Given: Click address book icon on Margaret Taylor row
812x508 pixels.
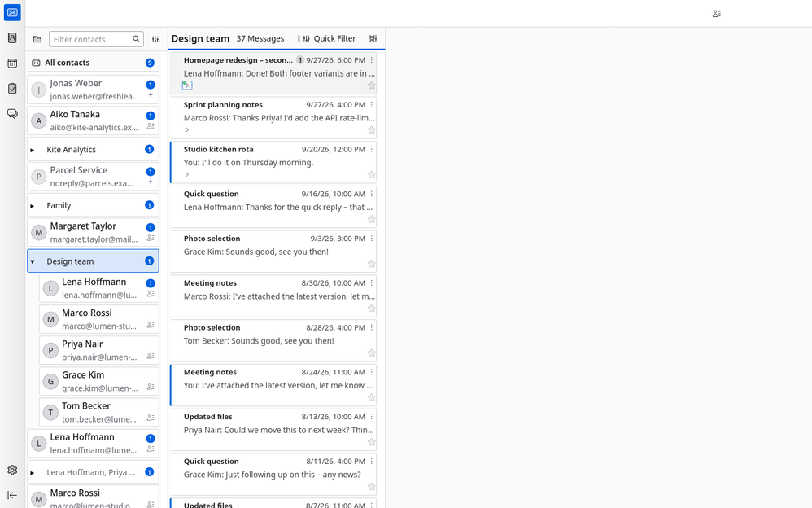Looking at the screenshot, I should pyautogui.click(x=151, y=238).
